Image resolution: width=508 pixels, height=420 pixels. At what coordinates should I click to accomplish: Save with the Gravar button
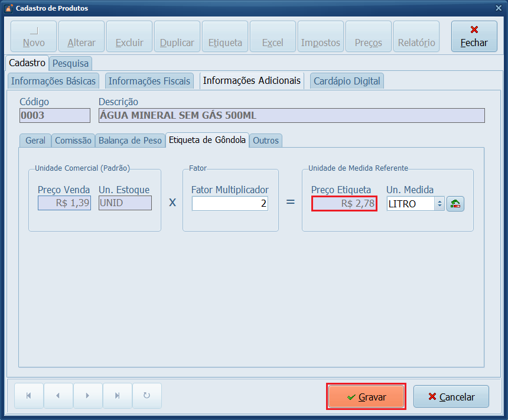[x=366, y=397]
